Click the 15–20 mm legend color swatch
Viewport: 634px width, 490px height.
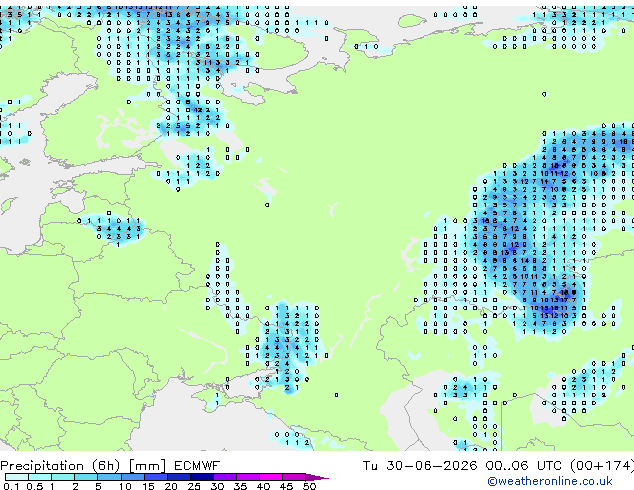point(156,477)
